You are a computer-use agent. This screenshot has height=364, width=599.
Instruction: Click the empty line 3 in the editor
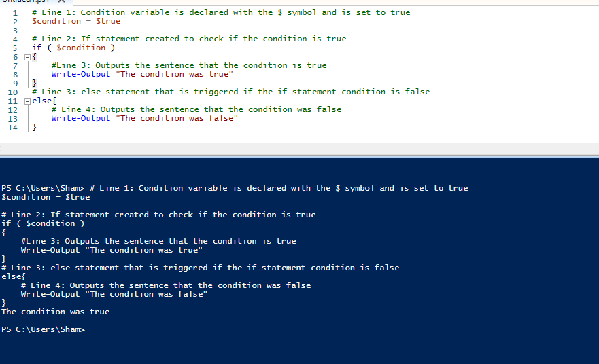[229, 31]
